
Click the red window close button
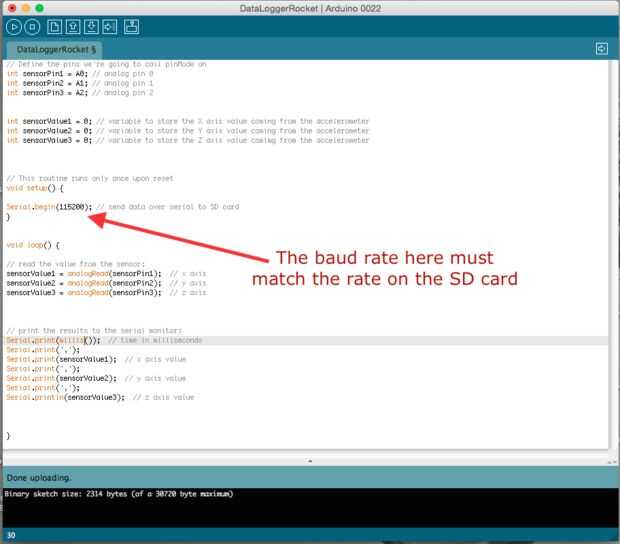point(12,8)
